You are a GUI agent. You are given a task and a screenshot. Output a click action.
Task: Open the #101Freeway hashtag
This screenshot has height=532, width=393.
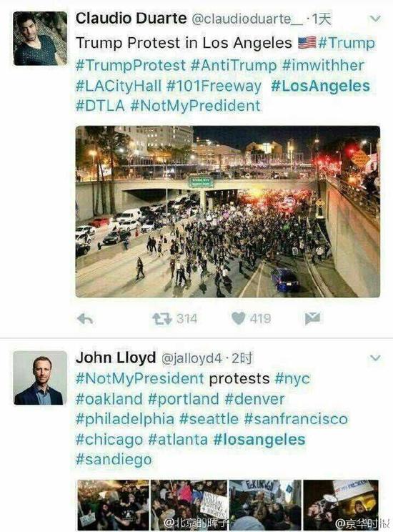point(214,86)
